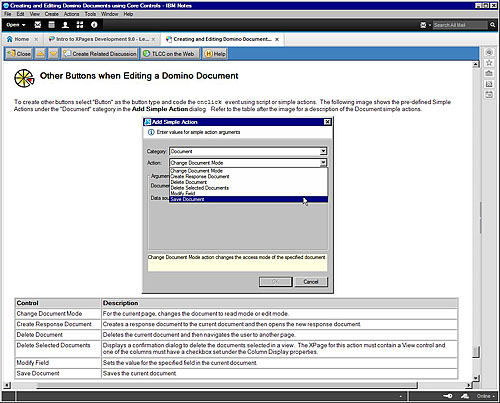This screenshot has height=403, width=500.
Task: Open the Contacts person icon
Action: [65, 25]
